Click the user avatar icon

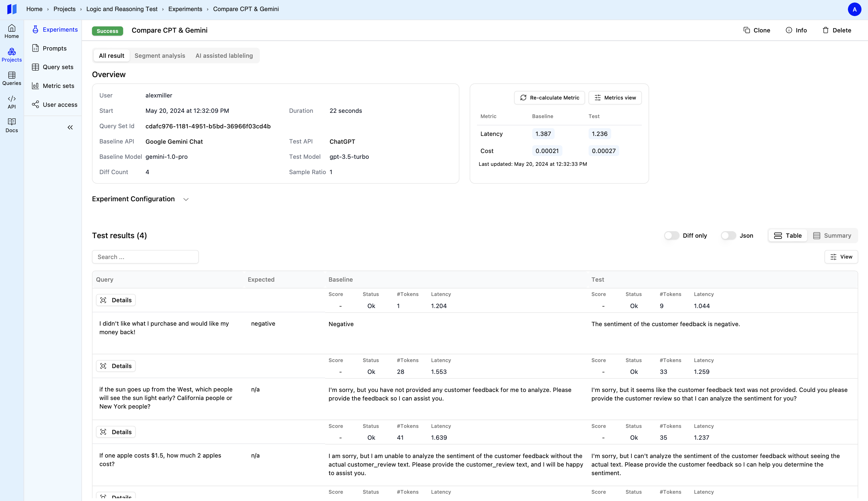854,9
